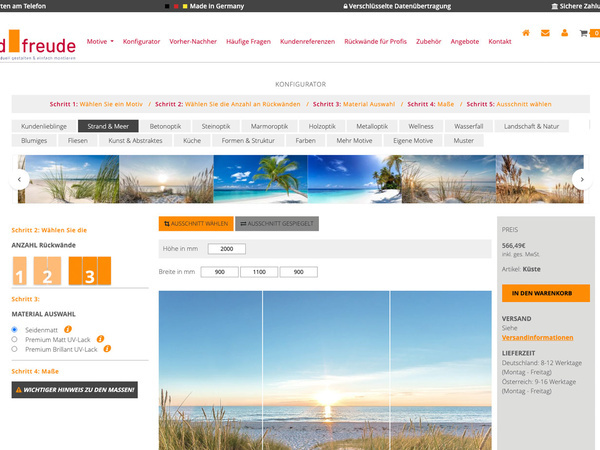Viewport: 600px width, 450px height.
Task: Select Wellness category tab
Action: click(421, 126)
